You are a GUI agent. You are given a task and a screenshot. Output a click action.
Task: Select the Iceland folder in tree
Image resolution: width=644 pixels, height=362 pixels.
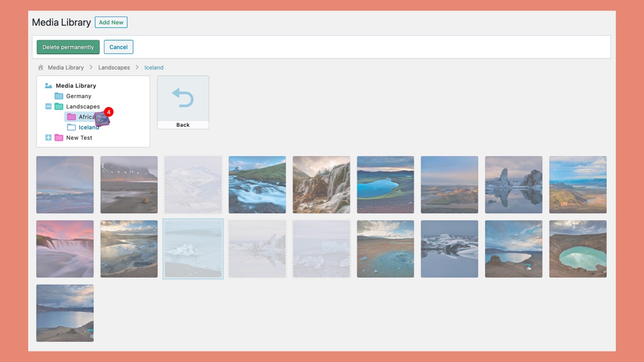[89, 127]
